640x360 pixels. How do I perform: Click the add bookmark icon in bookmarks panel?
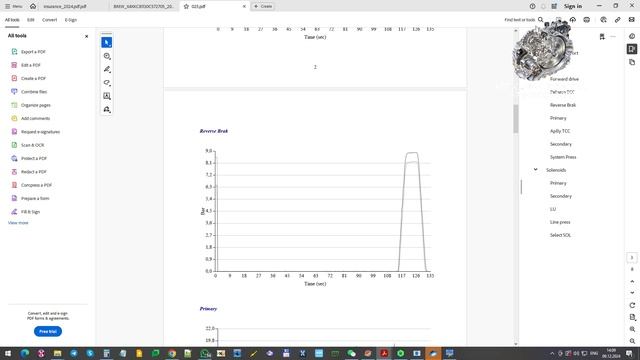602,37
